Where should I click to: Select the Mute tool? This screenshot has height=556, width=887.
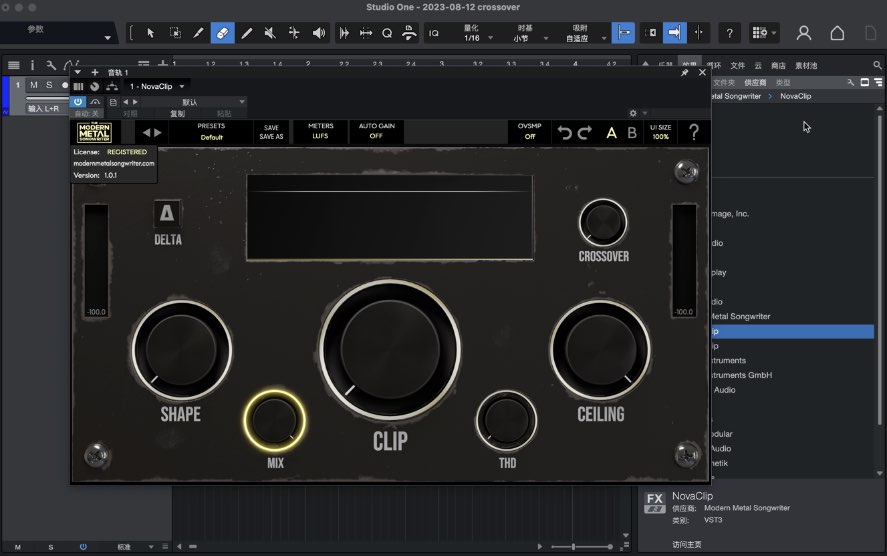coord(270,33)
